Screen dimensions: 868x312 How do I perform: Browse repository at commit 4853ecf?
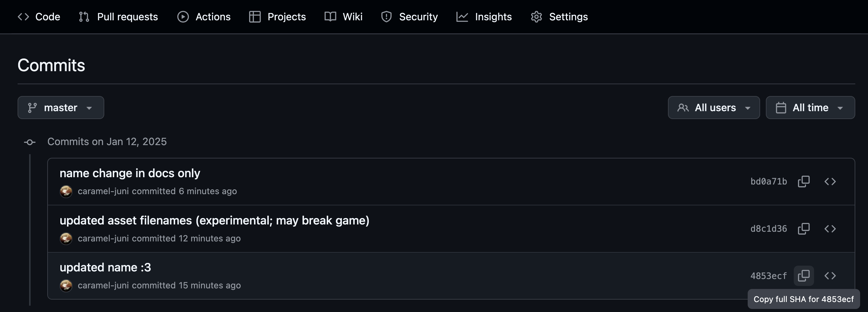[x=830, y=276]
